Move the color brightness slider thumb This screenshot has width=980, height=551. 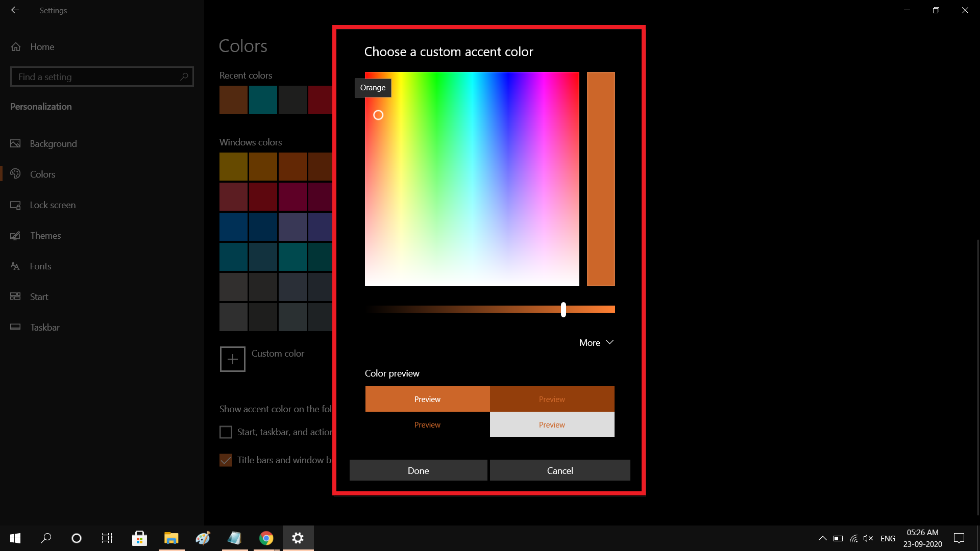[563, 310]
